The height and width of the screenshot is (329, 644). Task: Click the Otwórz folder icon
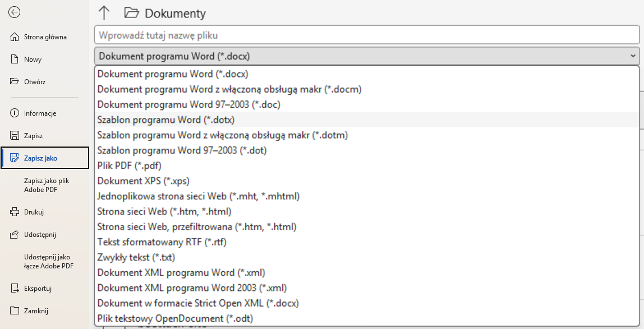coord(15,82)
